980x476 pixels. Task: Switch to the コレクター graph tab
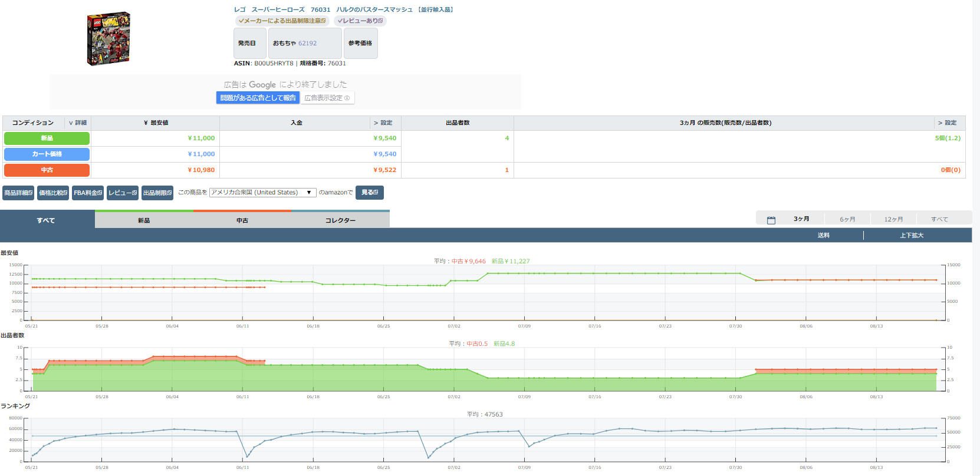pos(340,220)
